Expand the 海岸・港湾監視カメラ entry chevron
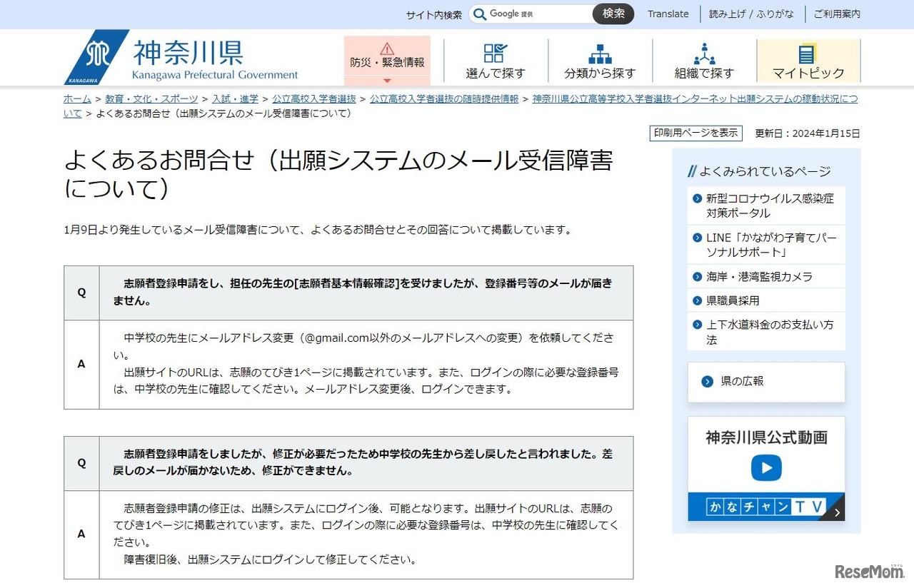This screenshot has height=588, width=914. pyautogui.click(x=699, y=276)
